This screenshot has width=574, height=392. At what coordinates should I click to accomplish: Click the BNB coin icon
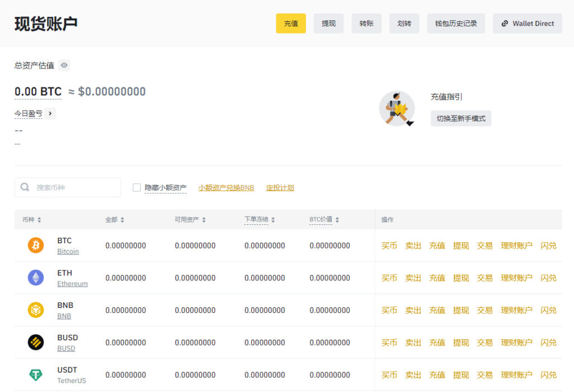point(36,310)
